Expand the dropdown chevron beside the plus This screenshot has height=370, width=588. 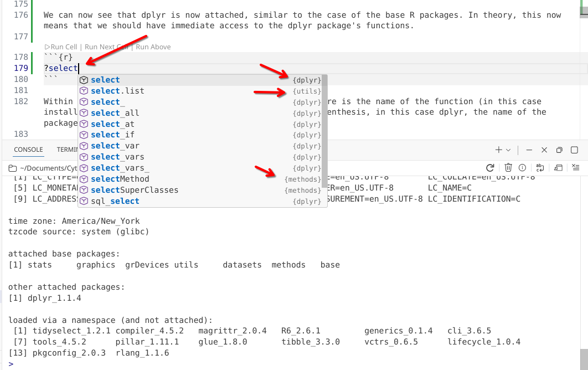coord(508,150)
